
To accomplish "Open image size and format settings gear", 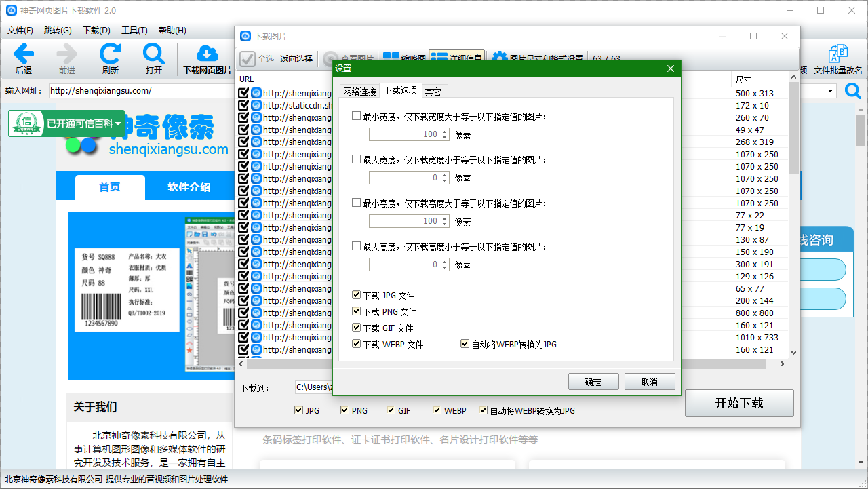I will click(500, 58).
